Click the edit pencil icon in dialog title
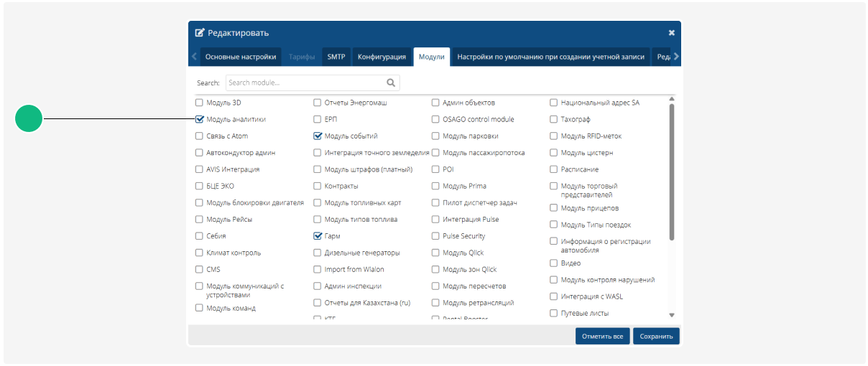868x366 pixels. [x=200, y=33]
